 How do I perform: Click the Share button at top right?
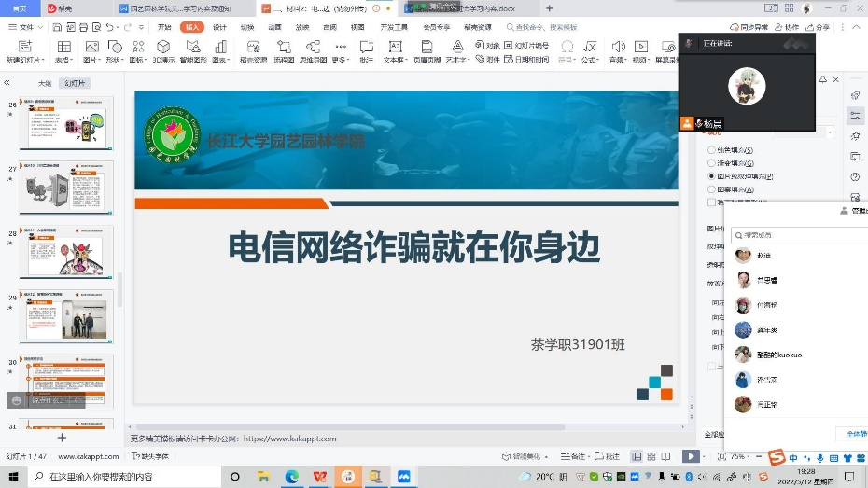[x=817, y=27]
